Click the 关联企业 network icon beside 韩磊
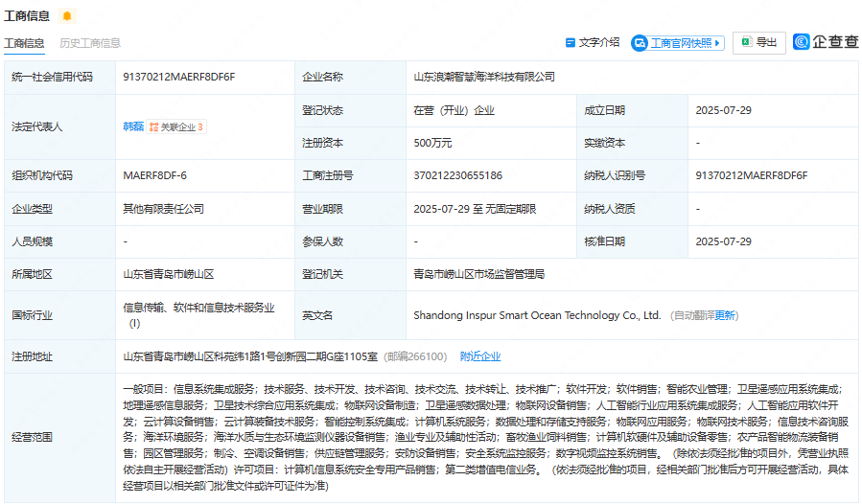The height and width of the screenshot is (504, 862). tap(154, 127)
